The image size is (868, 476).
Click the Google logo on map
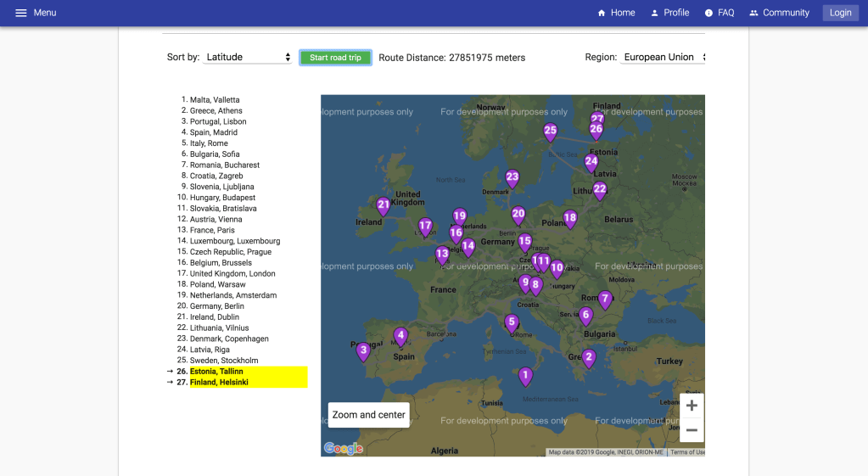(x=343, y=448)
